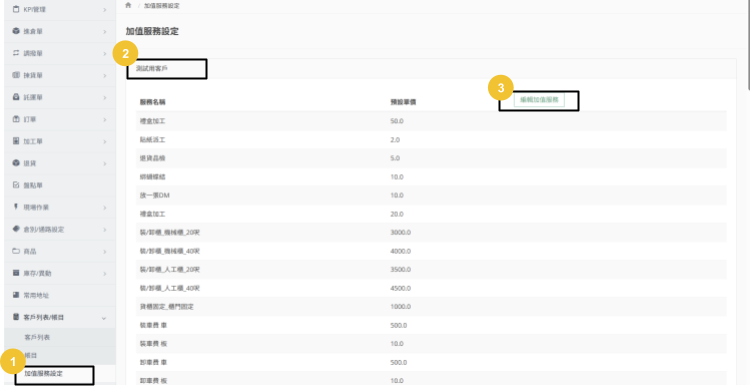Screen dimensions: 750x386
Task: Click the 加值服務設定 breadcrumb link
Action: coord(162,6)
